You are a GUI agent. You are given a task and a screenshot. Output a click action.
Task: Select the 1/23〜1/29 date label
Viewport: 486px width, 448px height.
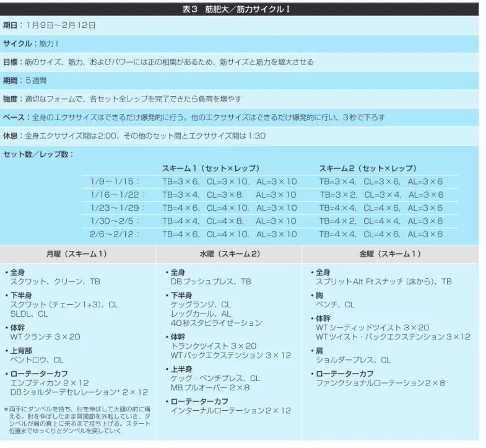coord(118,208)
